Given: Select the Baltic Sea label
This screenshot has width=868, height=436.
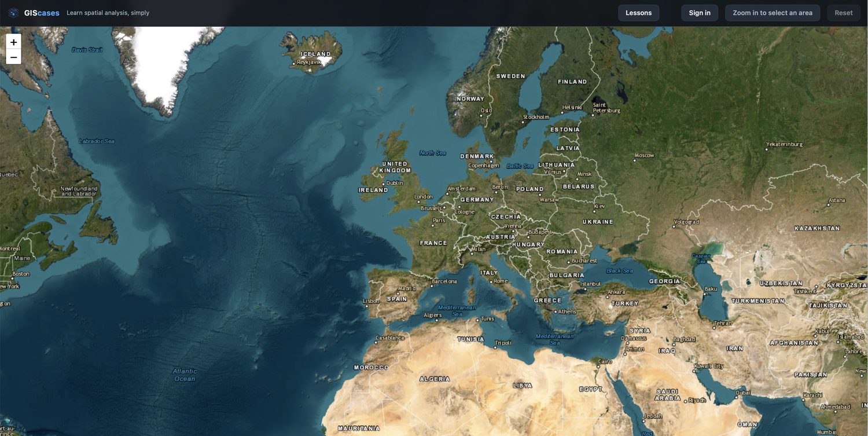Looking at the screenshot, I should [x=520, y=166].
